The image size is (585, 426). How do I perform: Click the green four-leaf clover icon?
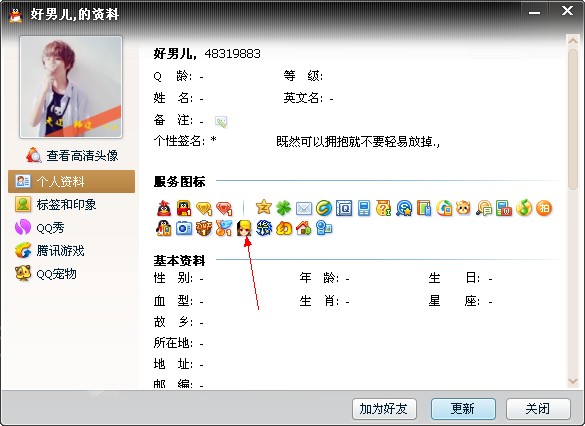click(284, 208)
